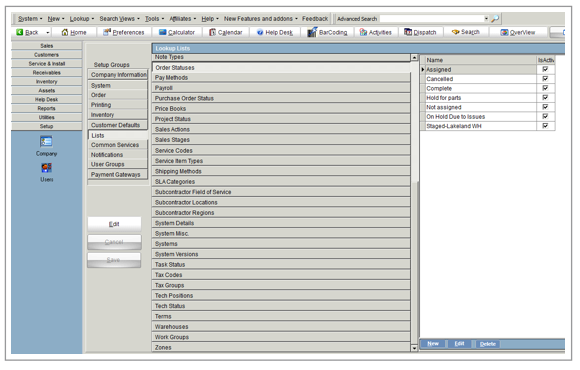This screenshot has height=370, width=580.
Task: Select the Company icon in sidebar
Action: tap(46, 142)
